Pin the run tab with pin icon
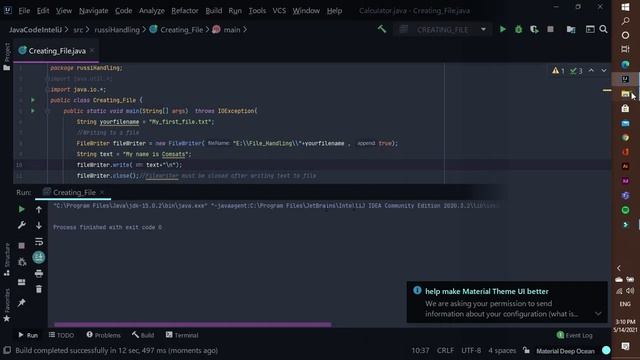 (x=22, y=302)
